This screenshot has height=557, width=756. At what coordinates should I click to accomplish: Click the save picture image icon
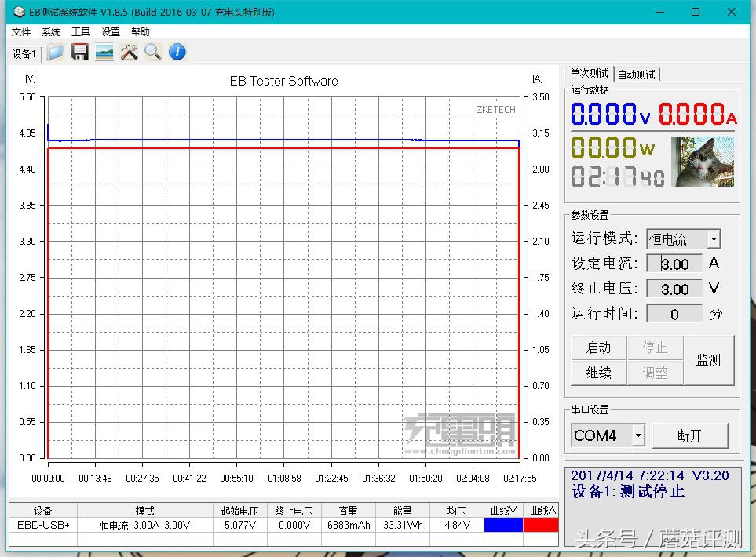click(104, 52)
